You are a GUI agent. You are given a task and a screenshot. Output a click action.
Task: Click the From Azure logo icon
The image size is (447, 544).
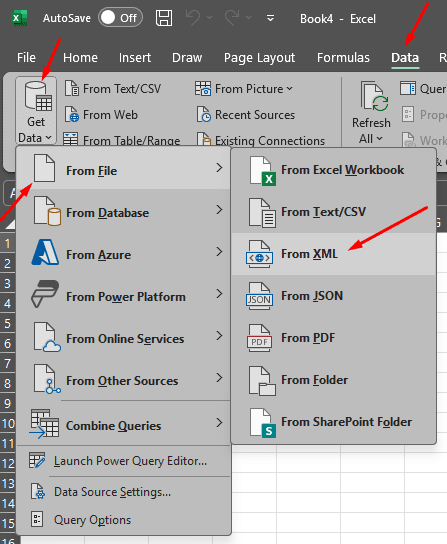(45, 252)
